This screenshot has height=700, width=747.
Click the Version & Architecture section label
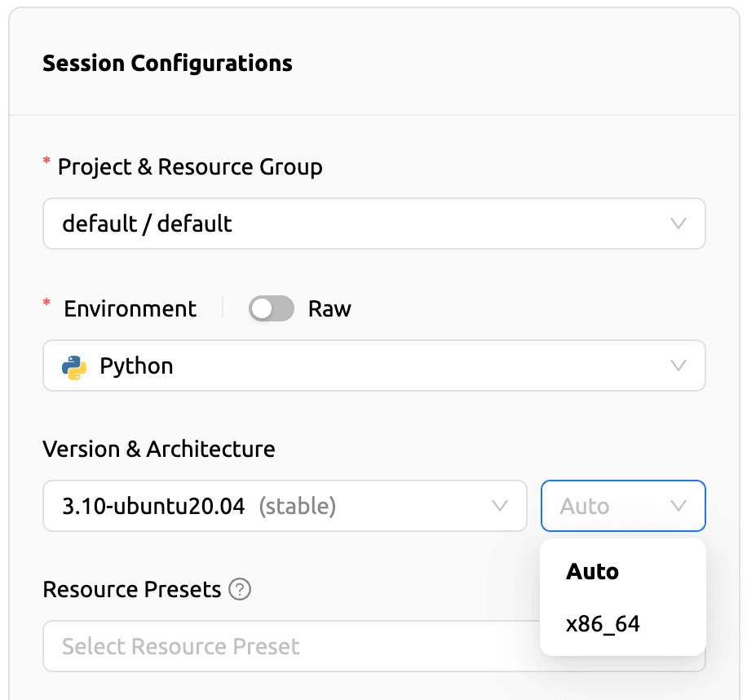pos(158,449)
